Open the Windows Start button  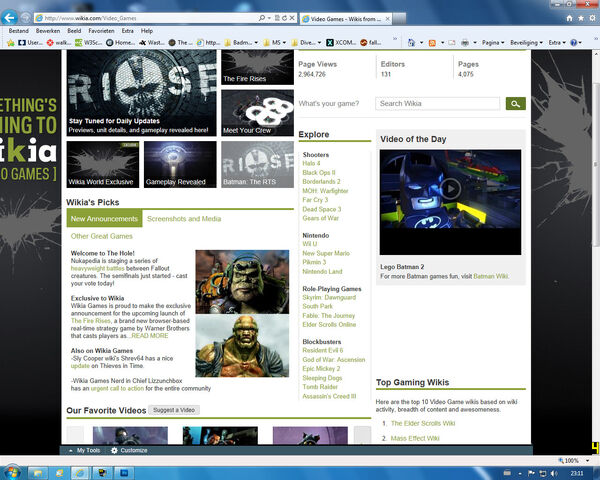(11, 472)
